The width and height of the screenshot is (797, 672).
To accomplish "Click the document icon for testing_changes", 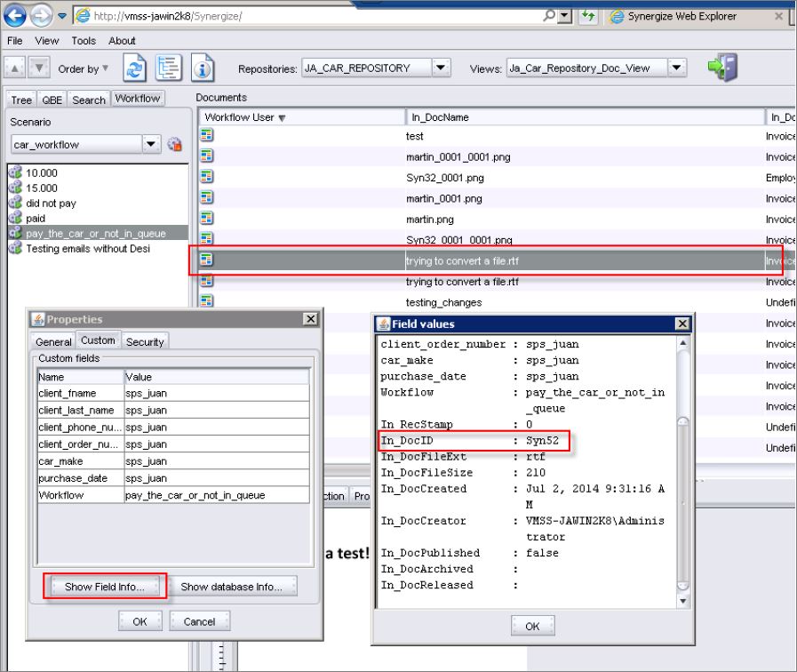I will point(206,301).
